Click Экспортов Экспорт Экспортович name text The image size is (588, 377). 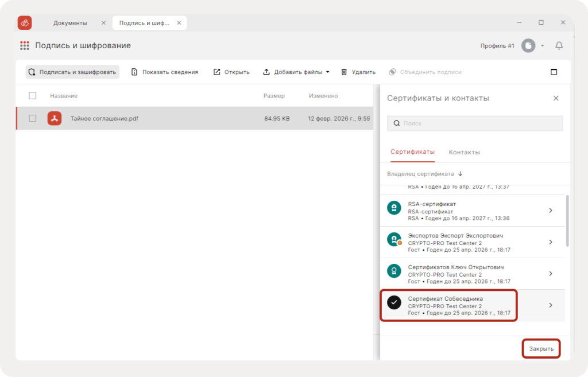[455, 236]
